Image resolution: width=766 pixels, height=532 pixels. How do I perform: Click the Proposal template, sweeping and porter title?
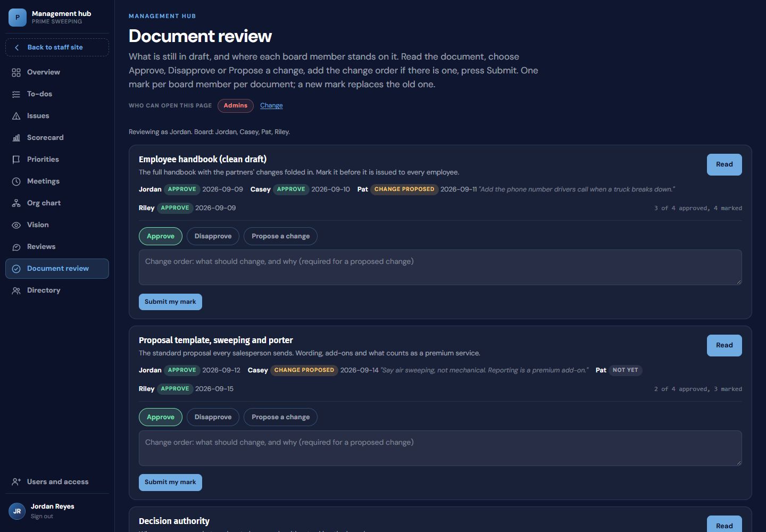pyautogui.click(x=216, y=340)
